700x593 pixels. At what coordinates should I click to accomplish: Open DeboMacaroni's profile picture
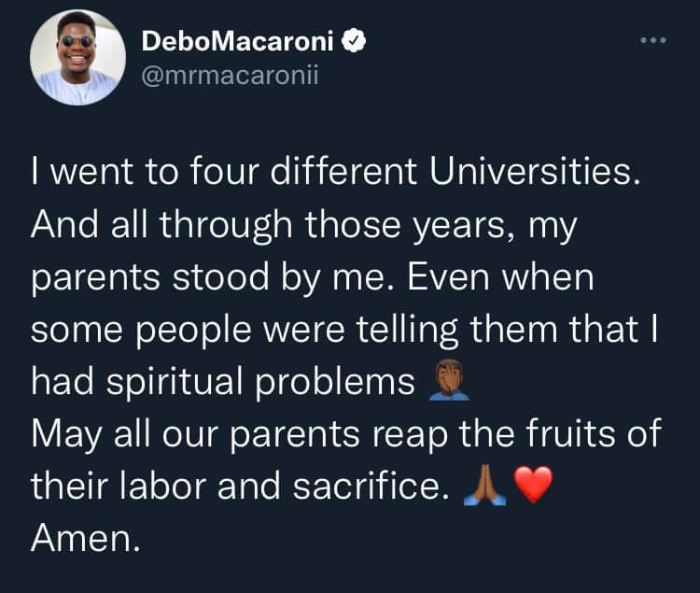[x=77, y=58]
